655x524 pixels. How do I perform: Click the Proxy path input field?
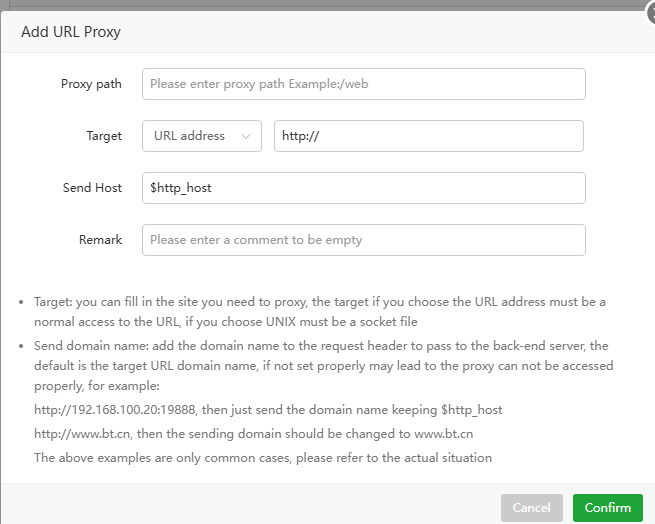pyautogui.click(x=363, y=84)
